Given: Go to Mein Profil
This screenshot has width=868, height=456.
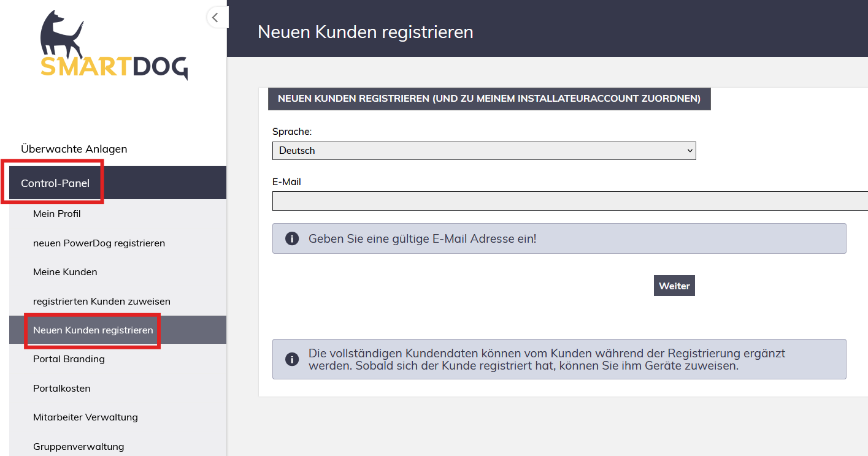Looking at the screenshot, I should [57, 214].
